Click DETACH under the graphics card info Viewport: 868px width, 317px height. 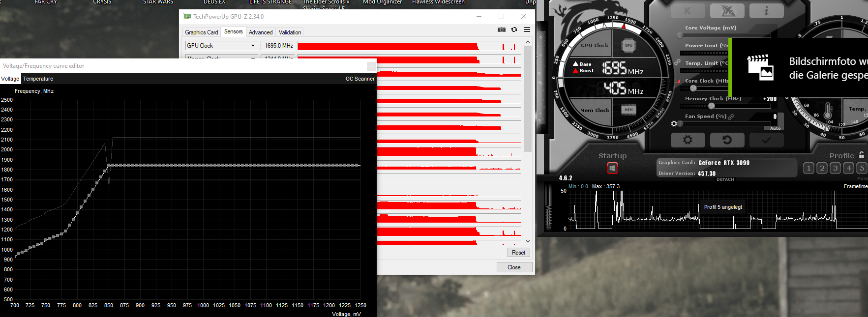point(725,179)
